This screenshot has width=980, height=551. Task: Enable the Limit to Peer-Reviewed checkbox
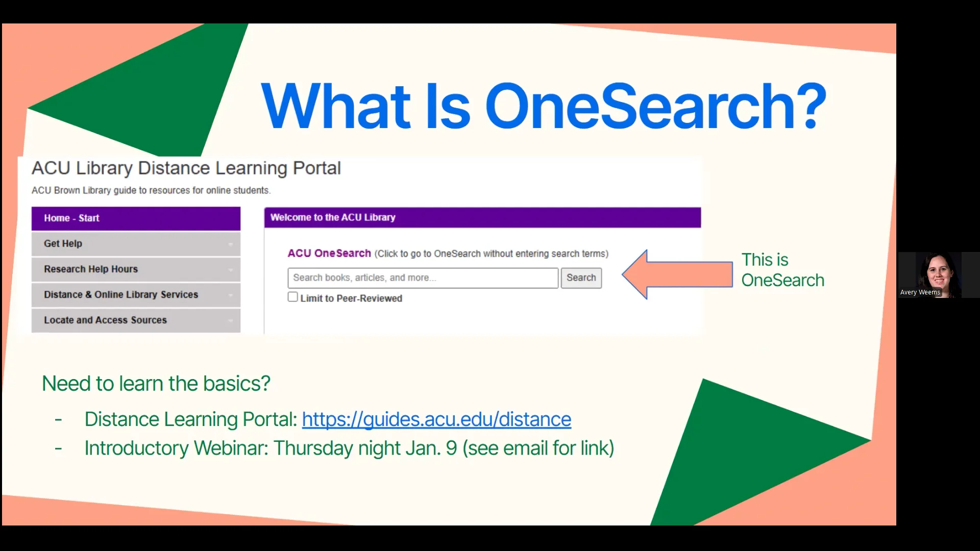click(x=292, y=297)
